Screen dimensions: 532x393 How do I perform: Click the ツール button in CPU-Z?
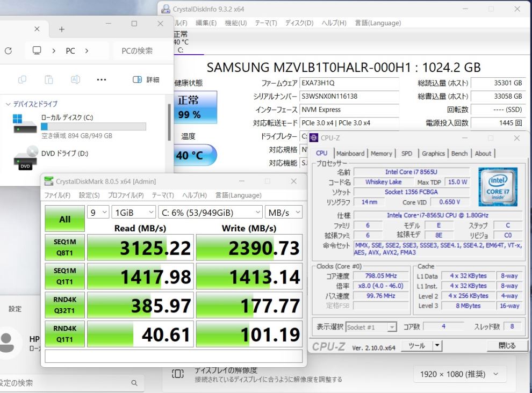pos(416,346)
